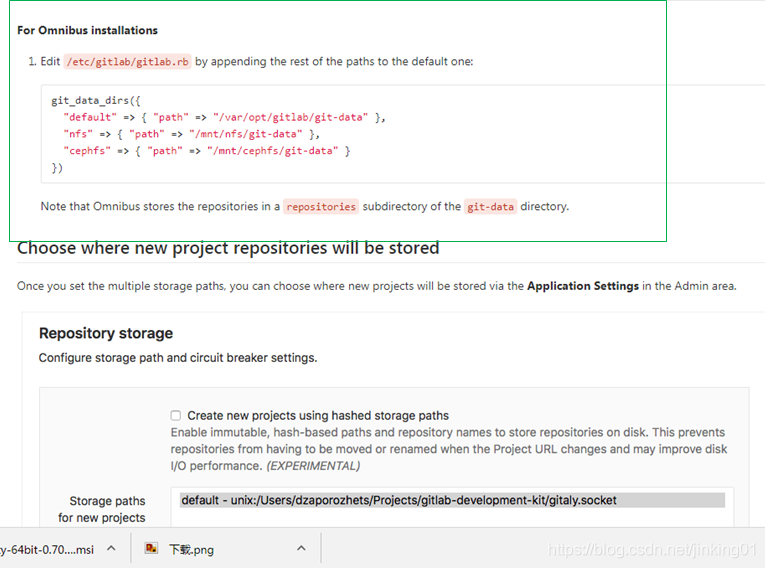Enable hashed storage paths checkbox

(x=176, y=415)
